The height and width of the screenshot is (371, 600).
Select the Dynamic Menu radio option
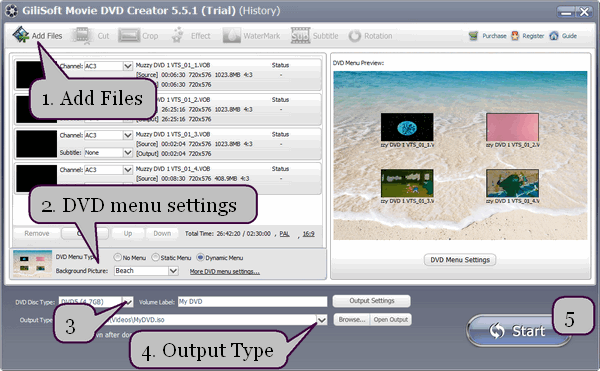(200, 257)
